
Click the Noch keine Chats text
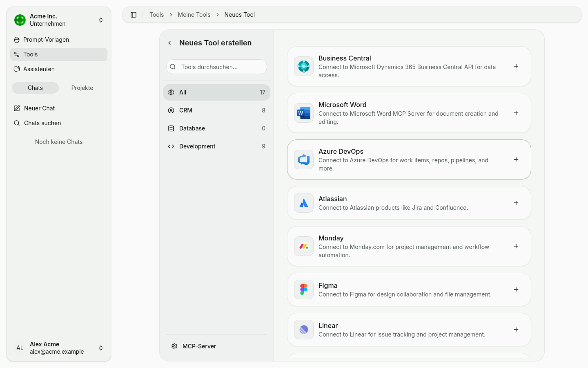59,142
